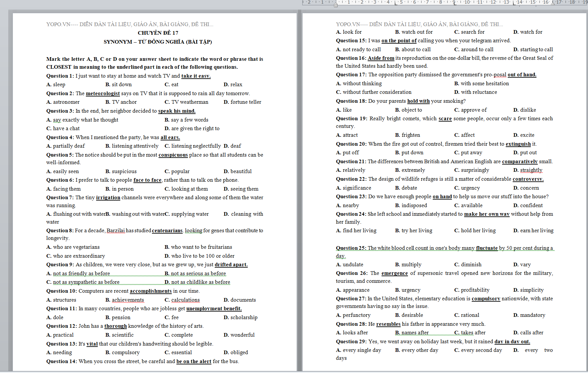Click the underlined word 'compulsory' in Question 27
588x373 pixels.
coord(486,299)
